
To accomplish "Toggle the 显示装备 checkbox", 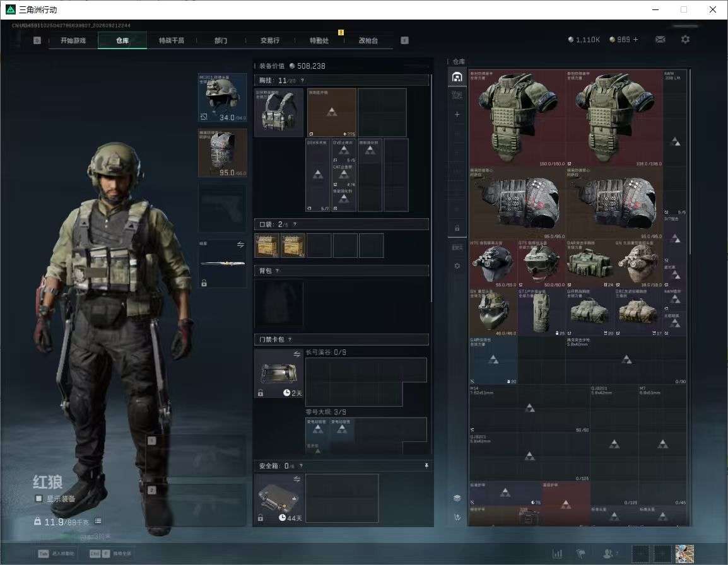I will (x=38, y=499).
